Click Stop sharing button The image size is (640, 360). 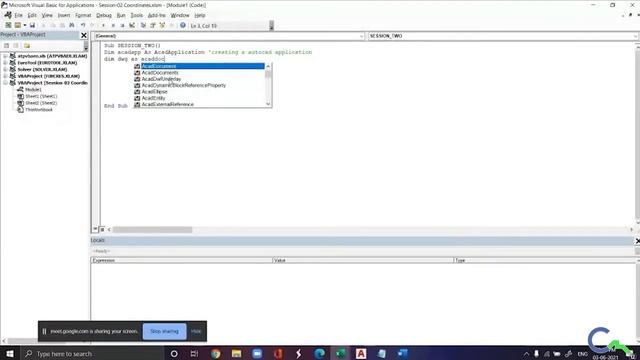pos(164,331)
